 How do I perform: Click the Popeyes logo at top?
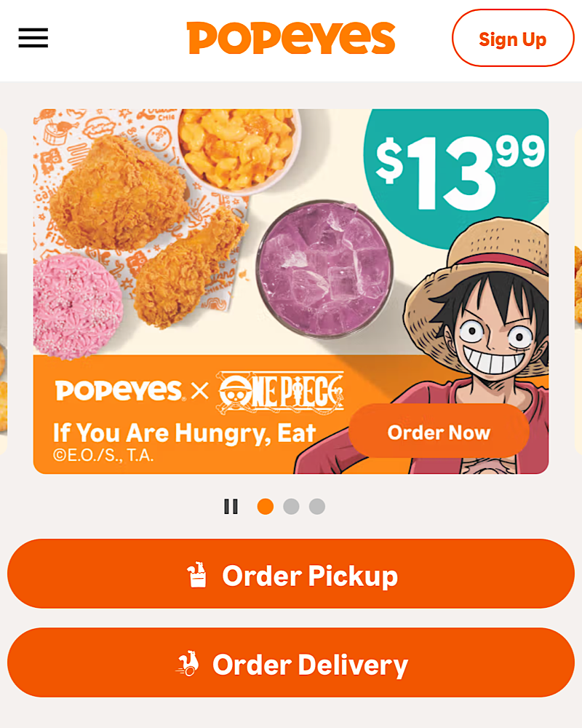291,38
